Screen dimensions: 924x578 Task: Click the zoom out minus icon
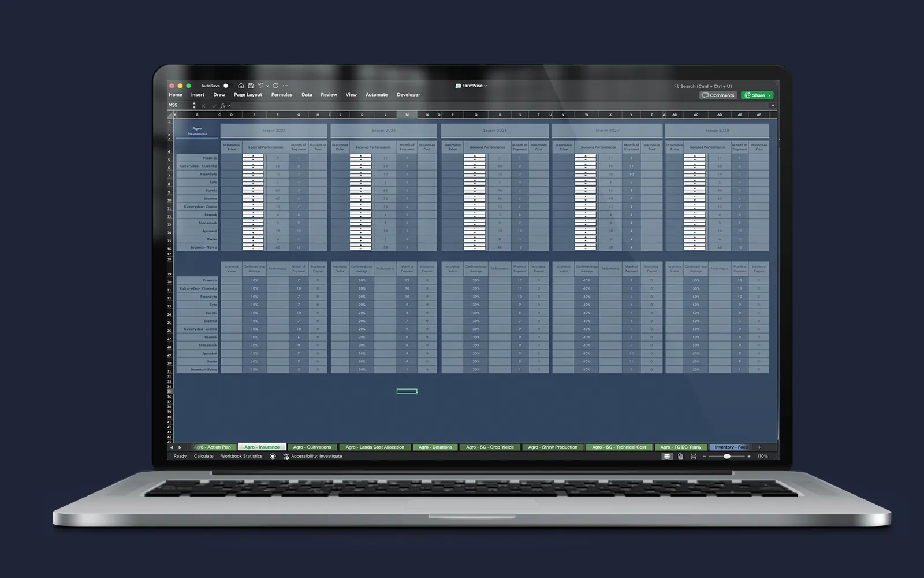tap(705, 456)
